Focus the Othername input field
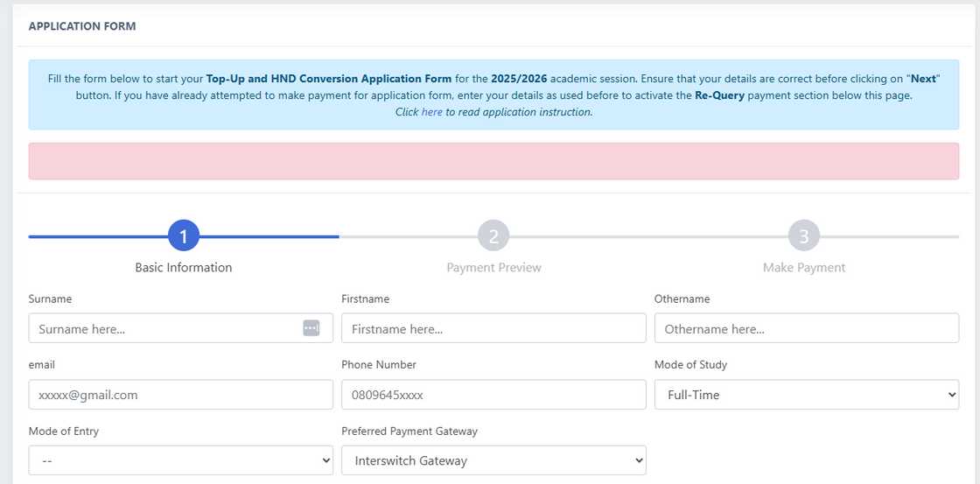The width and height of the screenshot is (980, 484). click(x=806, y=328)
